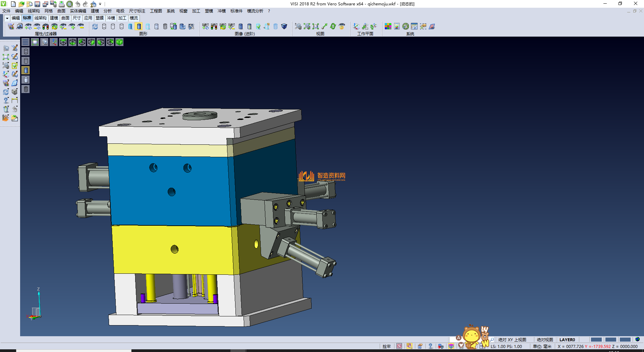
Task: Click the 绝对视图 status bar button
Action: click(545, 340)
